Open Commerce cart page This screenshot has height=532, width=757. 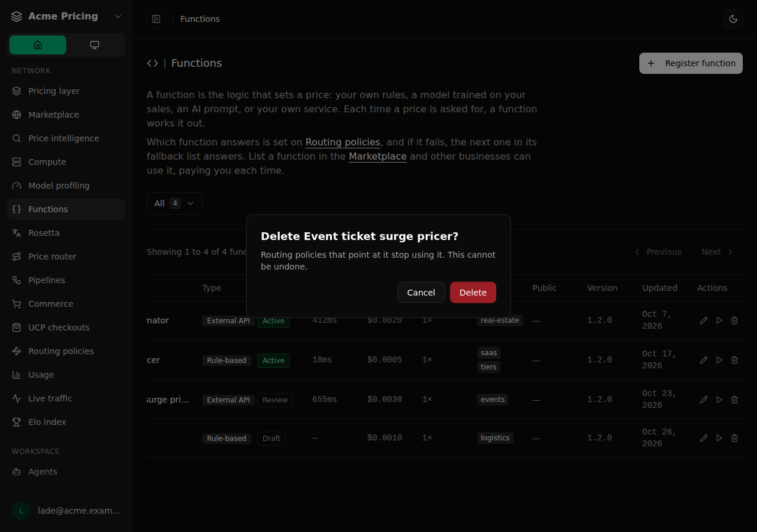(x=66, y=304)
